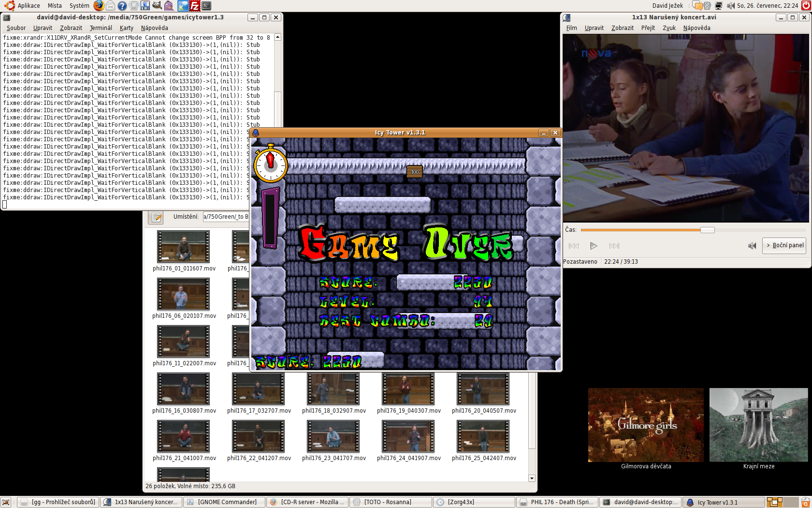Screen dimensions: 812x508
Task: Open the mail envelope launcher
Action: 111,6
